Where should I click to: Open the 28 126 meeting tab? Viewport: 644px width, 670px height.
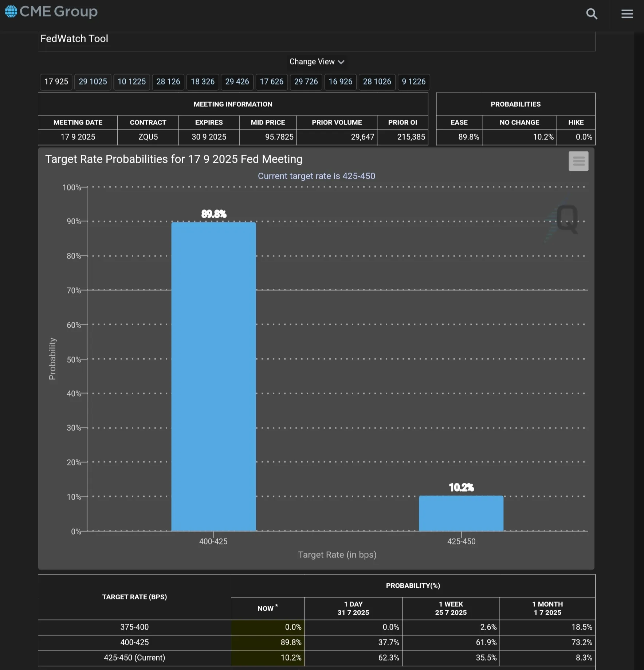point(168,82)
